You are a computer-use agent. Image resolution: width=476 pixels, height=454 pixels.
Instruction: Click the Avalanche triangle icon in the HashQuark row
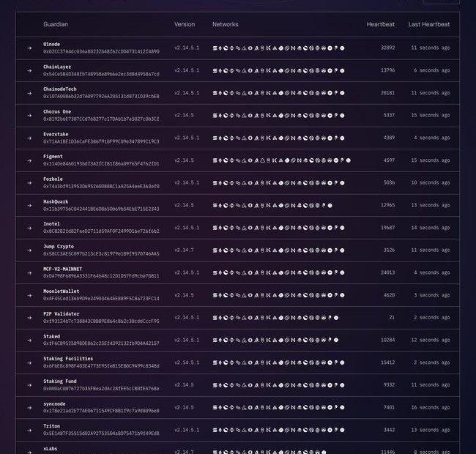pos(245,206)
